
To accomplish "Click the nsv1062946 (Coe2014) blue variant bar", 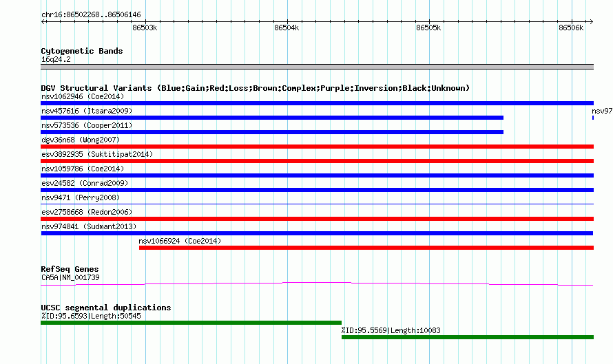I will point(317,103).
